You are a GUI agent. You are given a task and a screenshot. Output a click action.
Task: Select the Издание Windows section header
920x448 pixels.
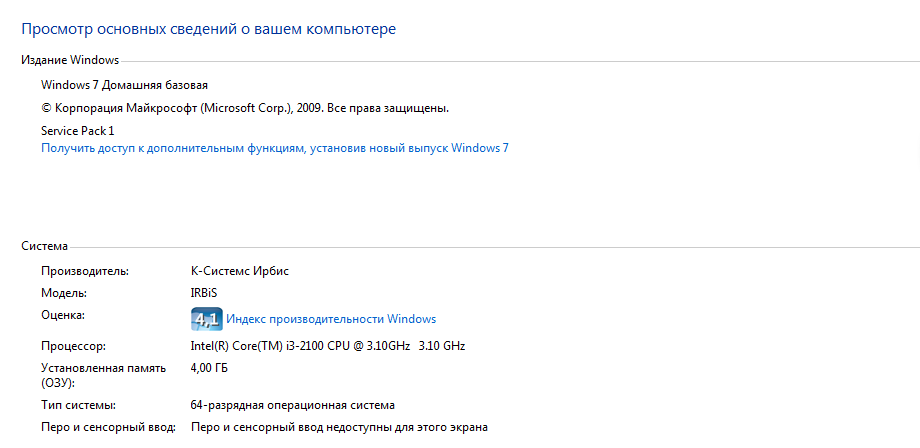70,60
